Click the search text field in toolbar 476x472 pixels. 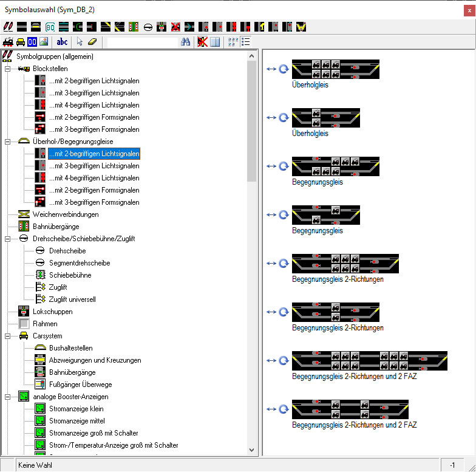pyautogui.click(x=142, y=42)
